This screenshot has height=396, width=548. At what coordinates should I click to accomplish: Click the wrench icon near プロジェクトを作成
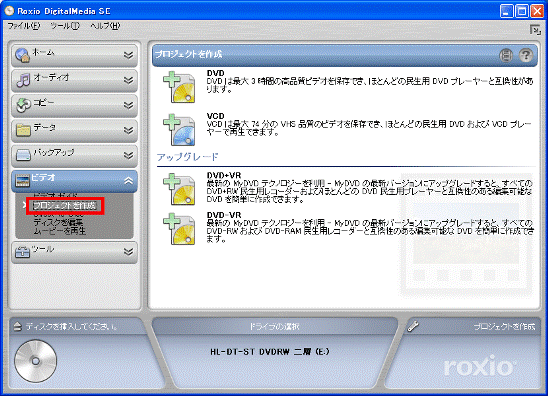[413, 326]
